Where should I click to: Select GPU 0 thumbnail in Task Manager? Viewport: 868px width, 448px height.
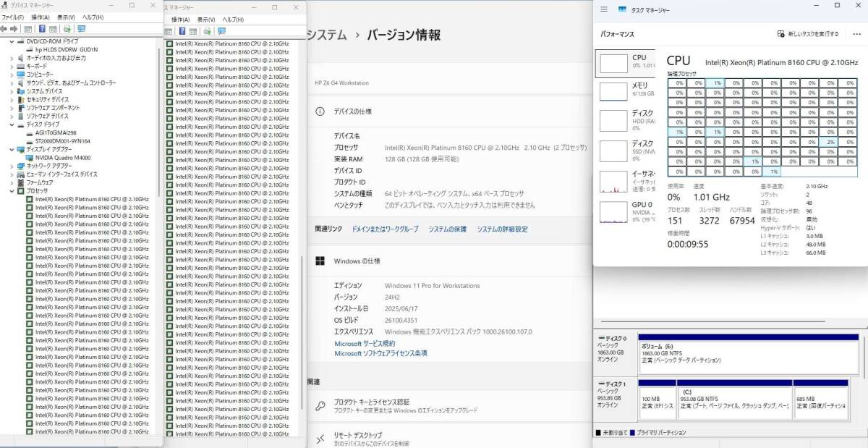pos(614,211)
